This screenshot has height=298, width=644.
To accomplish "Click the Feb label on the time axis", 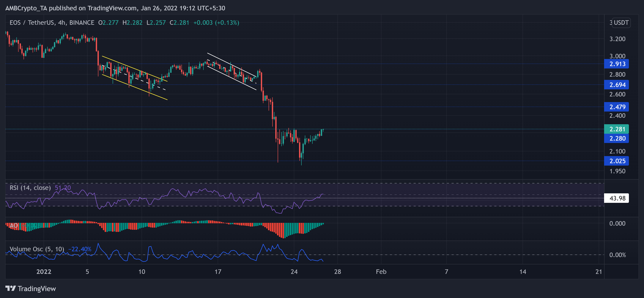I will tap(381, 272).
